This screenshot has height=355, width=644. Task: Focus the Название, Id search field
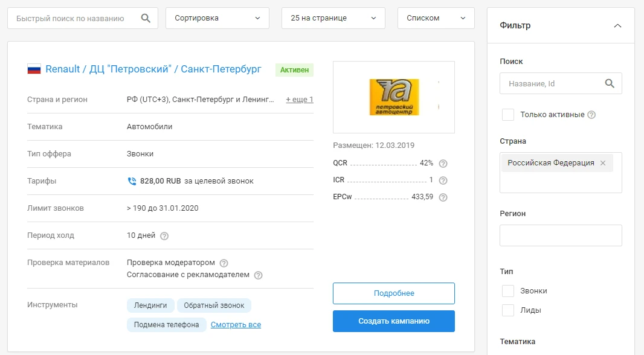point(561,83)
